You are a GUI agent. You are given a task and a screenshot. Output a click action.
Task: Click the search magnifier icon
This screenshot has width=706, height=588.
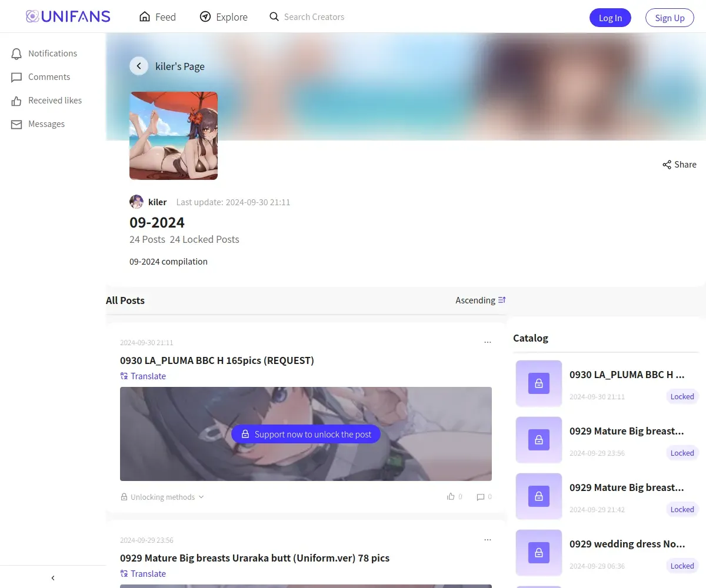tap(274, 16)
